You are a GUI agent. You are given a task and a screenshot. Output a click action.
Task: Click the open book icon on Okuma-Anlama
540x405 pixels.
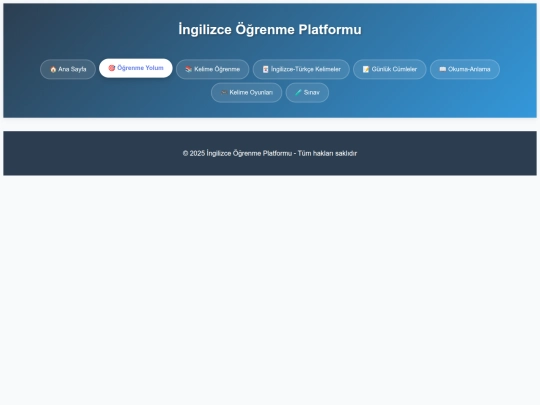[x=443, y=69]
